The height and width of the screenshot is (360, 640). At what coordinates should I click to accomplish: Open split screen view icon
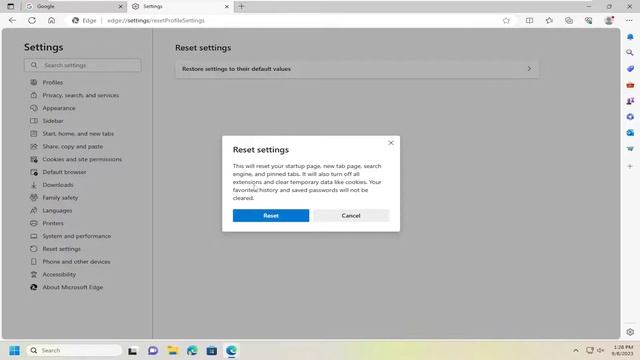point(529,20)
